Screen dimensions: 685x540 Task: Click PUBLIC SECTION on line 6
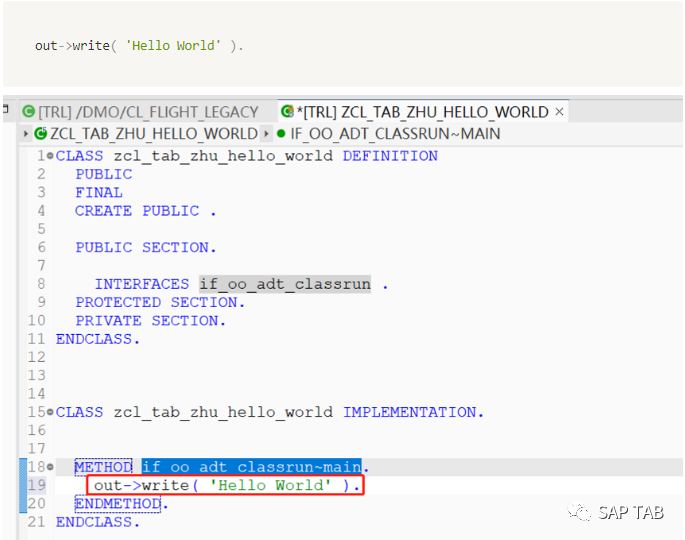(145, 247)
